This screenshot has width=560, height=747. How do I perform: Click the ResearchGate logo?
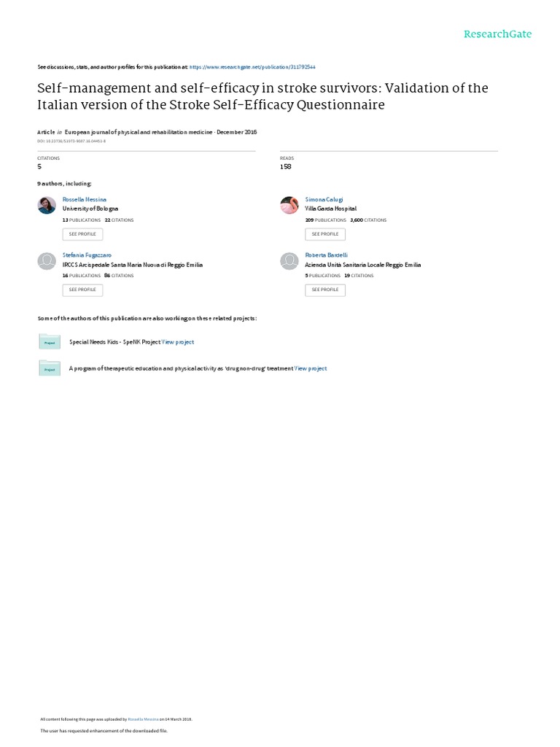pos(499,34)
